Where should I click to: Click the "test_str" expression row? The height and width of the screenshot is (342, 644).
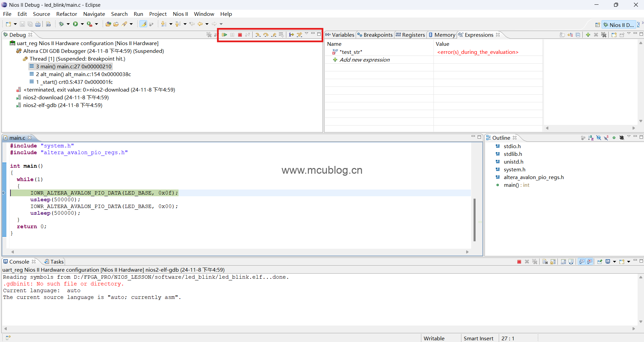coord(433,52)
